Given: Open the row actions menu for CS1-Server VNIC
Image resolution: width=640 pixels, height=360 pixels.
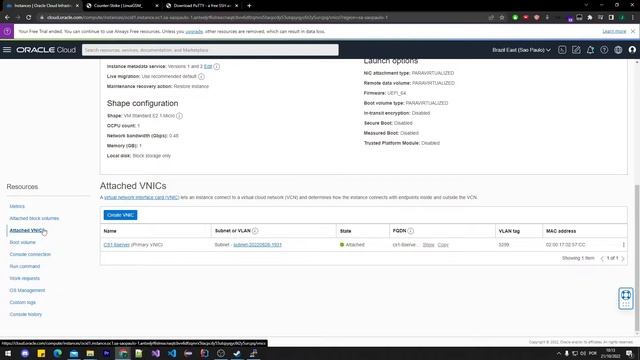Looking at the screenshot, I should coord(623,245).
